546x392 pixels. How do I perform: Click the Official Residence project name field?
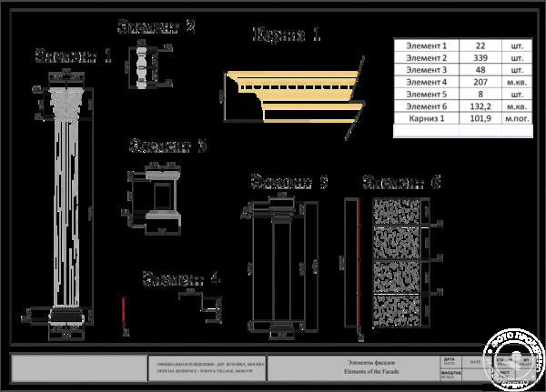tap(207, 367)
